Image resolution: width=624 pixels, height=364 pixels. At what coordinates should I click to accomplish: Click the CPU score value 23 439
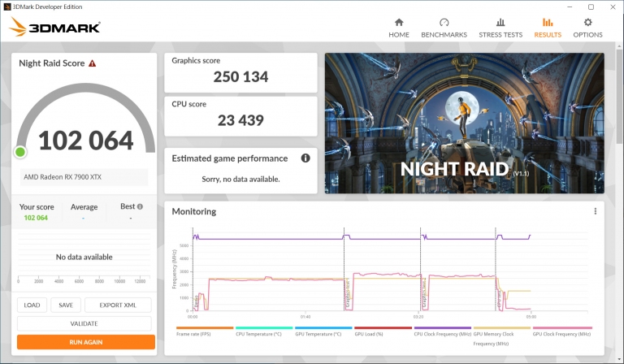click(x=240, y=120)
